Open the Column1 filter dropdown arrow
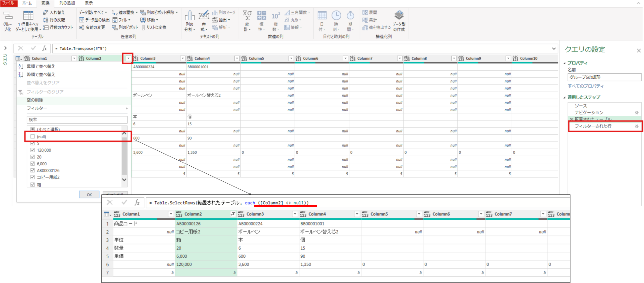The image size is (644, 283). click(x=74, y=58)
